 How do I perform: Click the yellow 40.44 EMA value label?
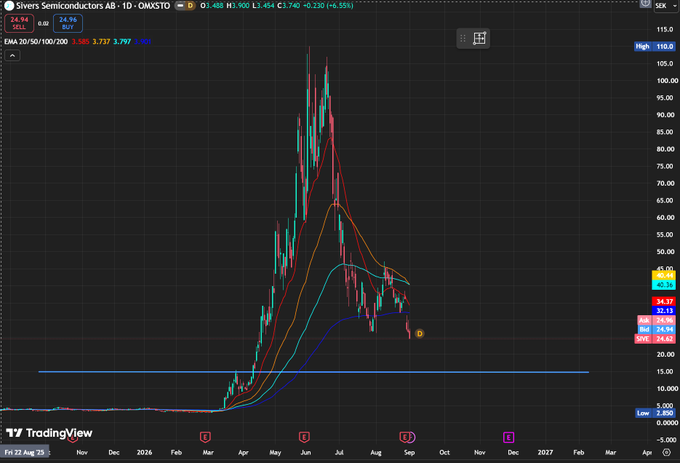pyautogui.click(x=664, y=275)
